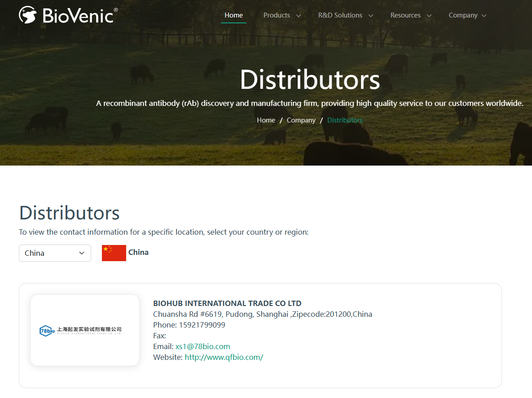532x398 pixels.
Task: Click the phone number 15921799099
Action: click(x=202, y=325)
